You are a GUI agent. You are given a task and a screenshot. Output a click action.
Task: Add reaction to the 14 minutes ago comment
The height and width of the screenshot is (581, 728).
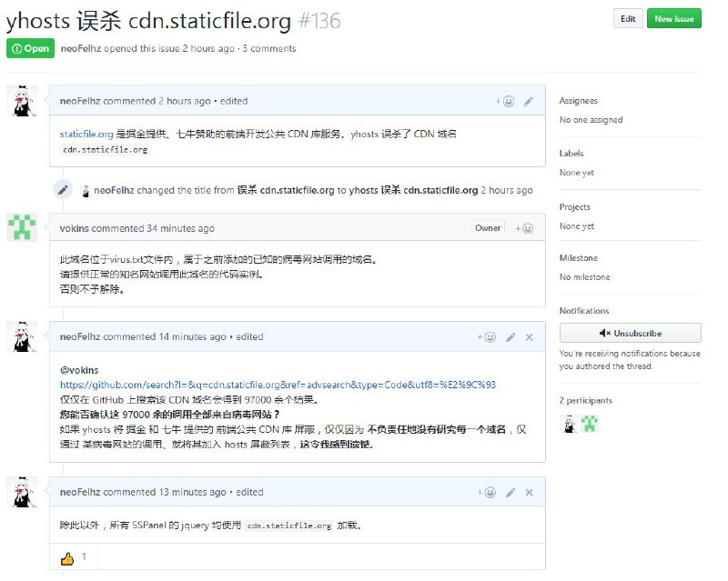pos(487,337)
